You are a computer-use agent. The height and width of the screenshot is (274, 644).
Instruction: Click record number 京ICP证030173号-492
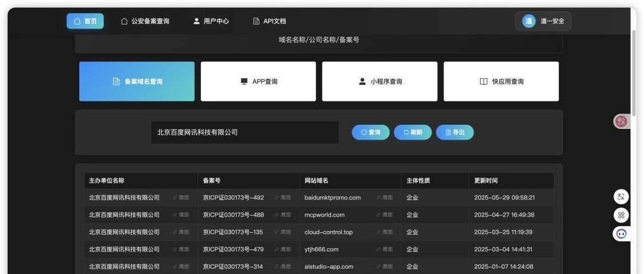tap(233, 198)
